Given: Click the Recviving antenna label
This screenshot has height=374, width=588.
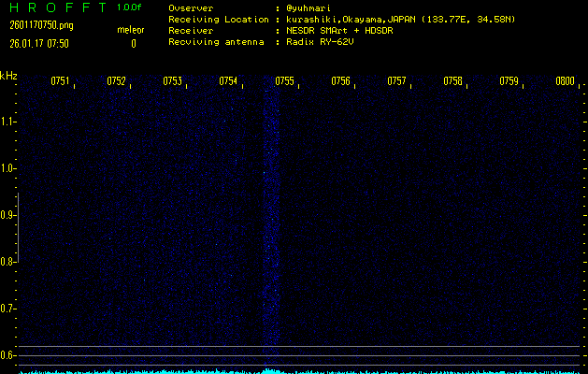Looking at the screenshot, I should [216, 42].
